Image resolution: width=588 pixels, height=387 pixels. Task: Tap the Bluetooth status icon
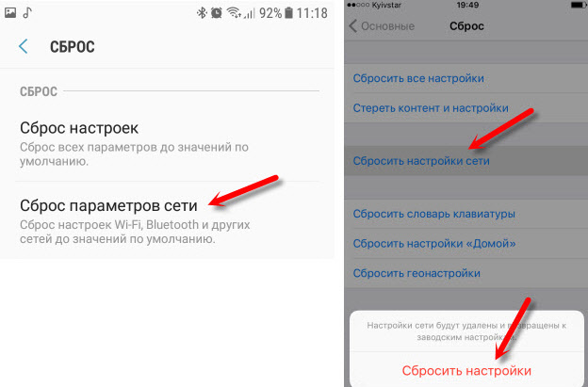[202, 13]
